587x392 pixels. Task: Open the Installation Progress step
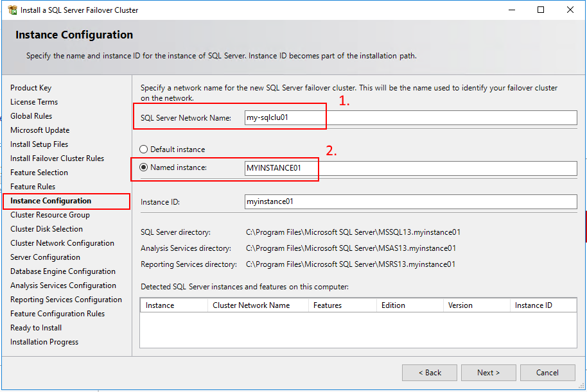[x=44, y=342]
